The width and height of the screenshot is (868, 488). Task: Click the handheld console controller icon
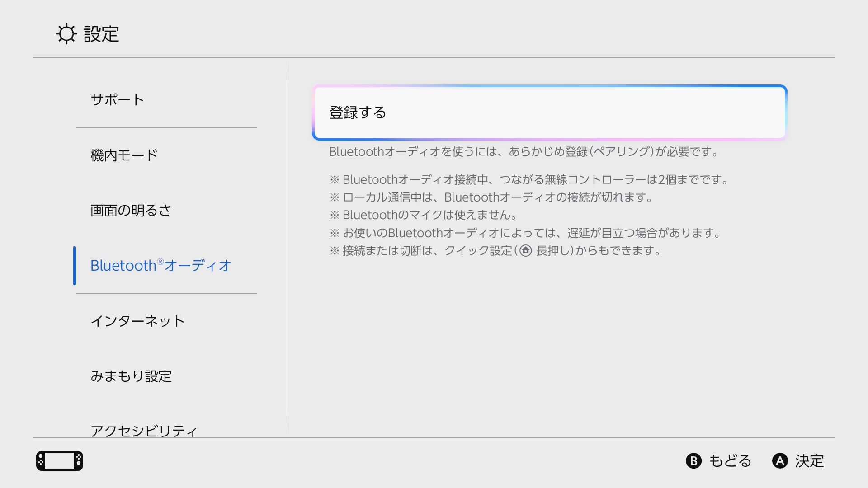point(60,461)
